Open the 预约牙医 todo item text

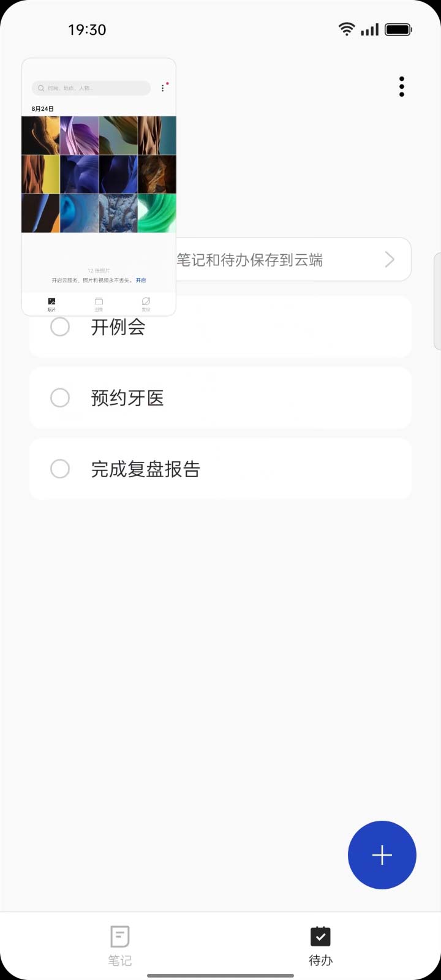pos(127,398)
